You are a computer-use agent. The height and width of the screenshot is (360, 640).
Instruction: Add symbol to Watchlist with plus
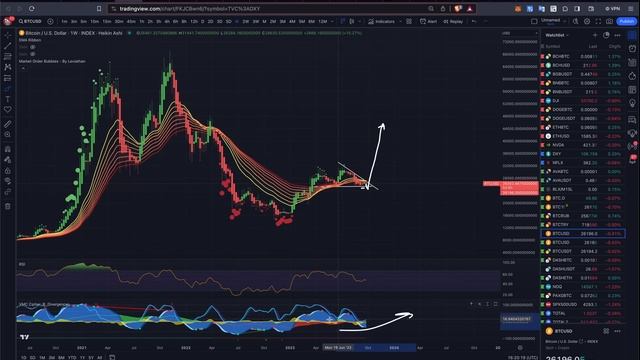point(595,36)
